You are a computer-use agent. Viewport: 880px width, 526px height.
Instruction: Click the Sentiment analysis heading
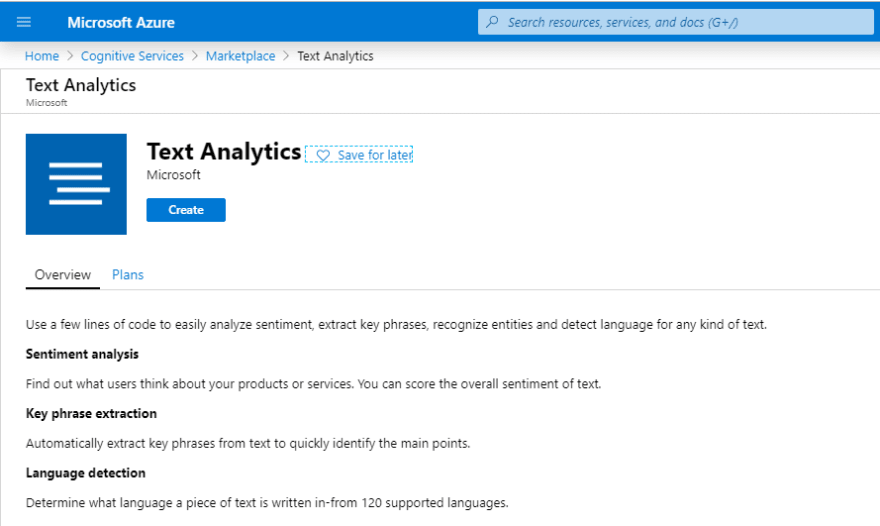coord(82,354)
